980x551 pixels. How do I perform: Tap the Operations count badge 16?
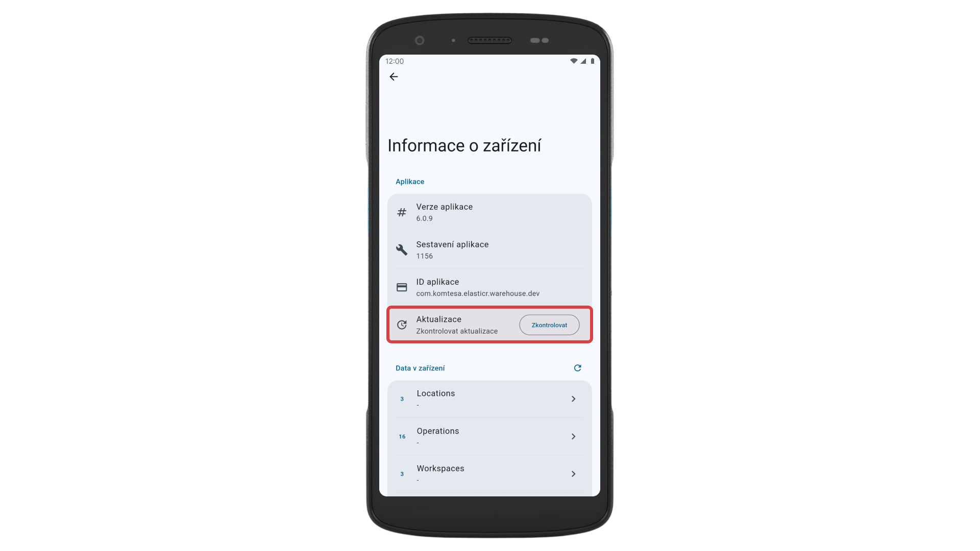[x=402, y=437]
